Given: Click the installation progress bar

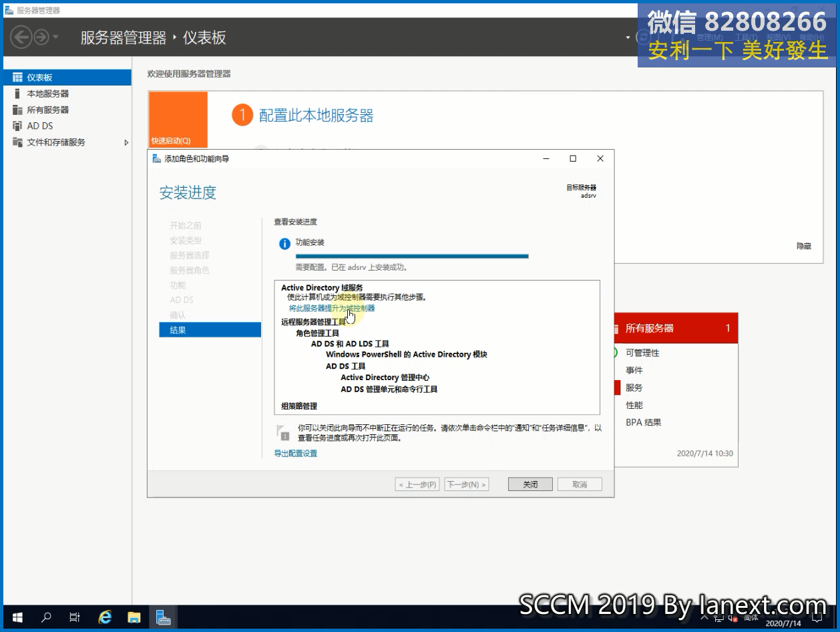Looking at the screenshot, I should point(412,256).
